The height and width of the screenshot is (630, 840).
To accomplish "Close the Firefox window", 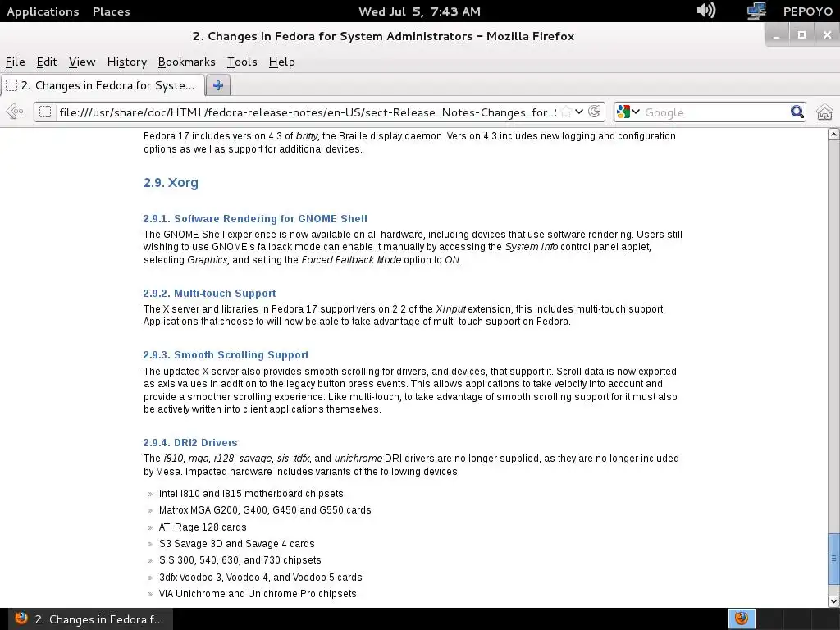I will point(827,35).
